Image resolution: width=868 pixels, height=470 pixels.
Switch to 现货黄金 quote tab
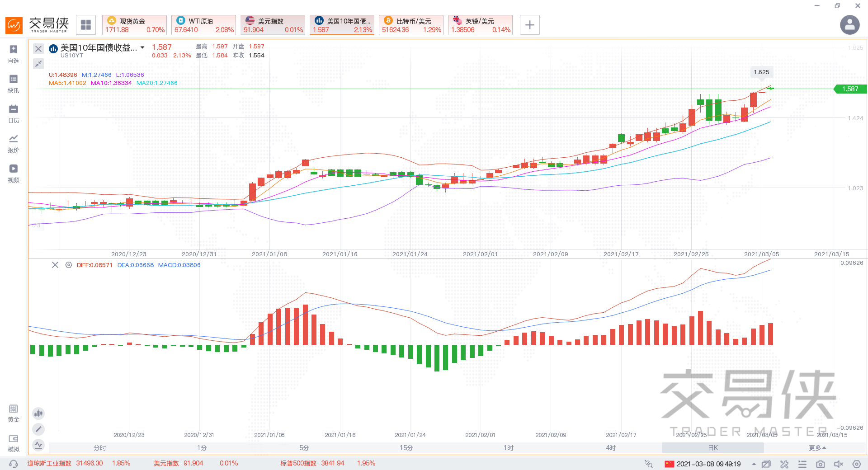click(x=135, y=25)
